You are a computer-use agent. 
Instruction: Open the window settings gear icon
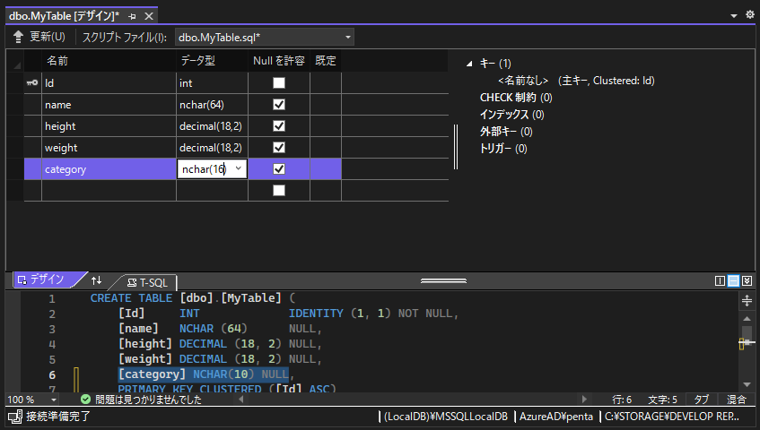pyautogui.click(x=750, y=15)
